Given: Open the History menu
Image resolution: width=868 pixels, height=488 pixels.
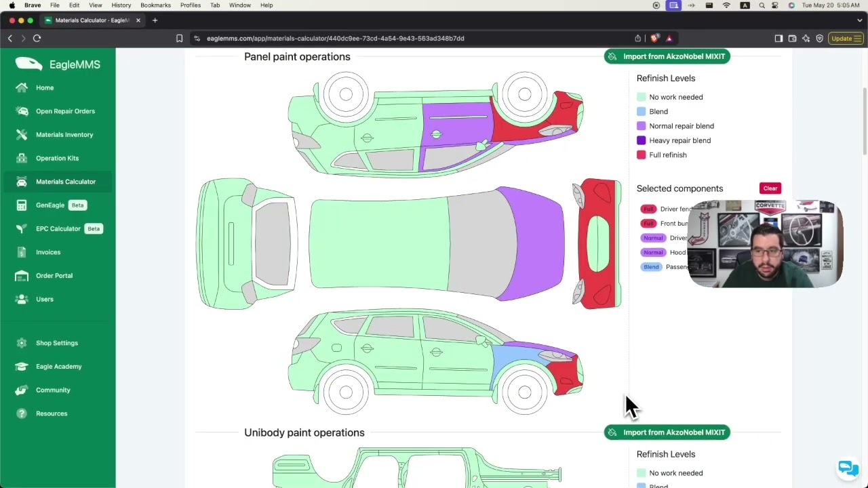Looking at the screenshot, I should click(121, 5).
